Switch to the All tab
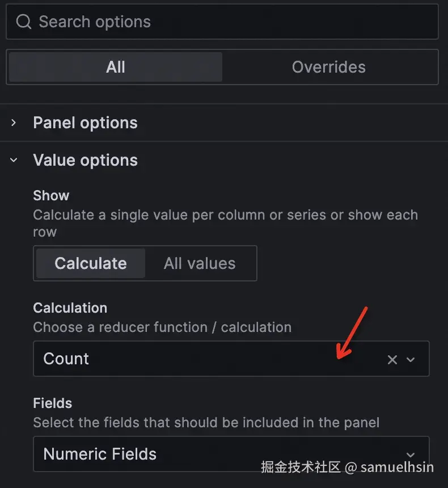This screenshot has height=488, width=448. click(x=116, y=67)
